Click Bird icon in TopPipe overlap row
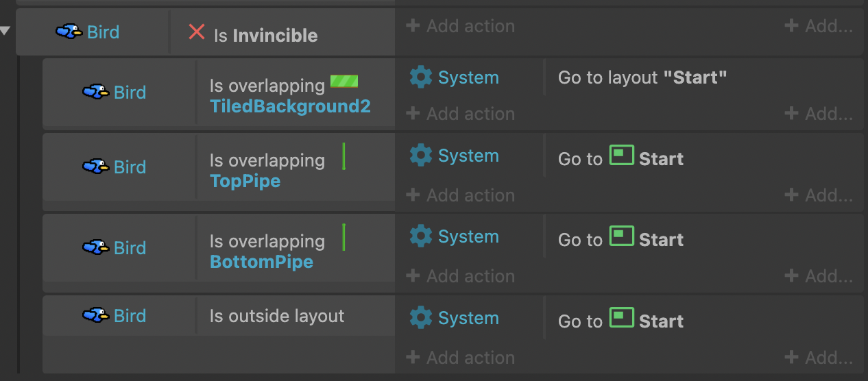 (x=96, y=167)
